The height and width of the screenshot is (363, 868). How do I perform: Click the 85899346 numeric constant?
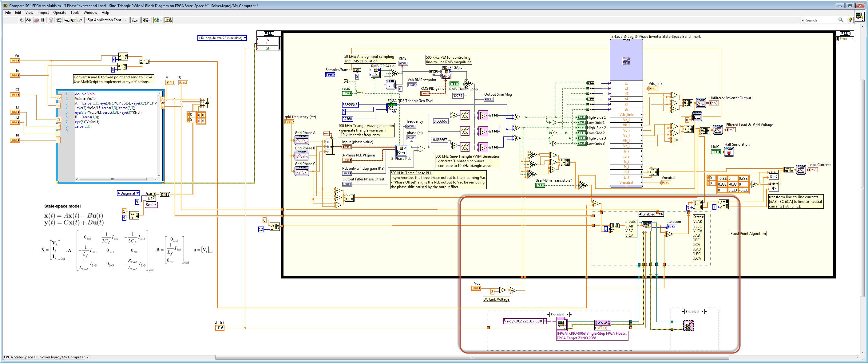[x=350, y=105]
